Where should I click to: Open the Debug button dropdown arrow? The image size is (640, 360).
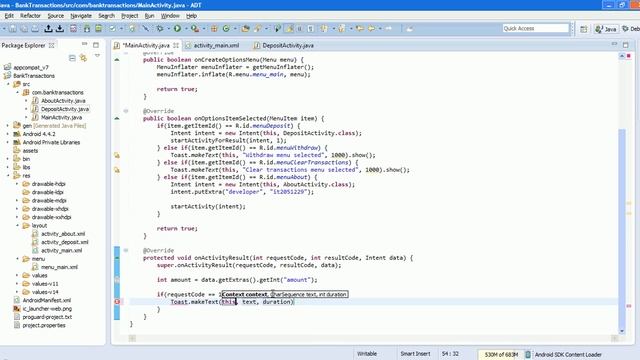[168, 29]
